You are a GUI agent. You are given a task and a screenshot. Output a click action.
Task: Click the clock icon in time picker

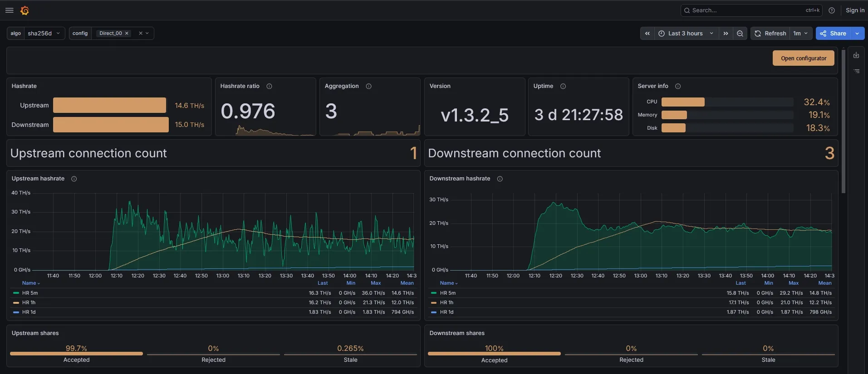(x=662, y=33)
